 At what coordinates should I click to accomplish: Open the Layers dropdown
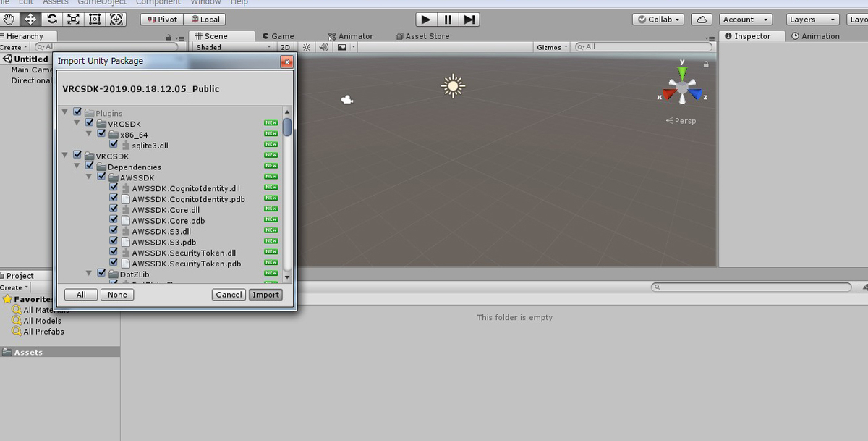813,20
